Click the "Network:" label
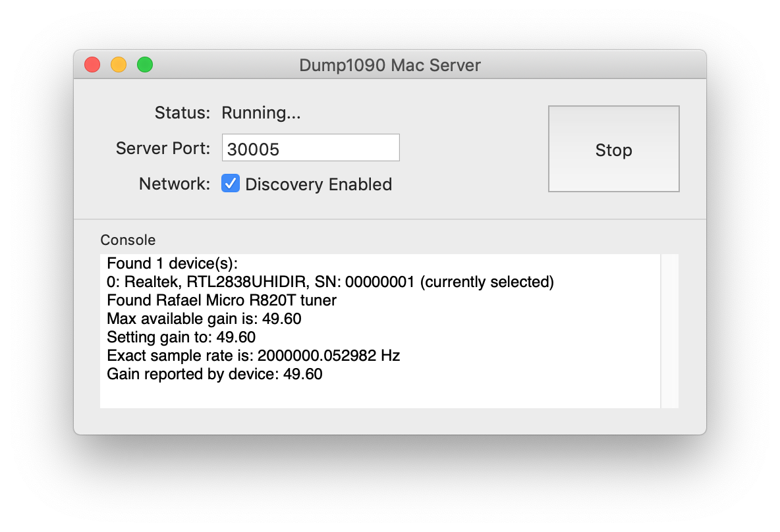Viewport: 780px width, 532px height. (x=174, y=184)
